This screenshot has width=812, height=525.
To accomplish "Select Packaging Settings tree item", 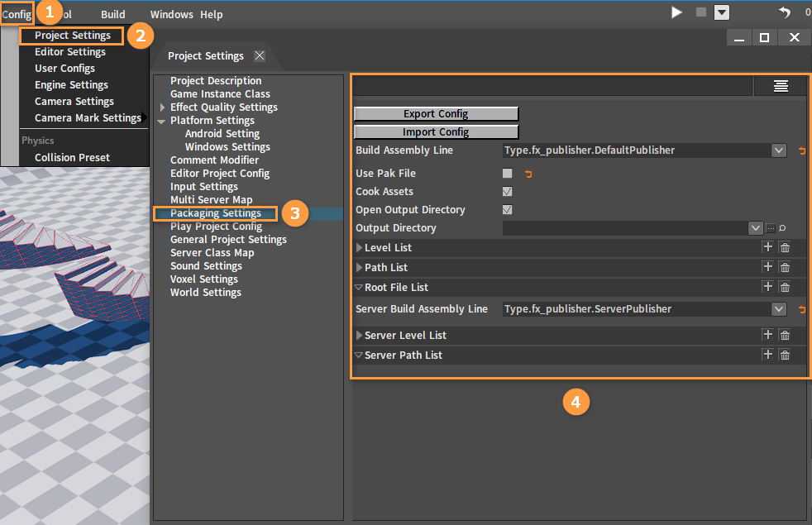I will (x=216, y=213).
